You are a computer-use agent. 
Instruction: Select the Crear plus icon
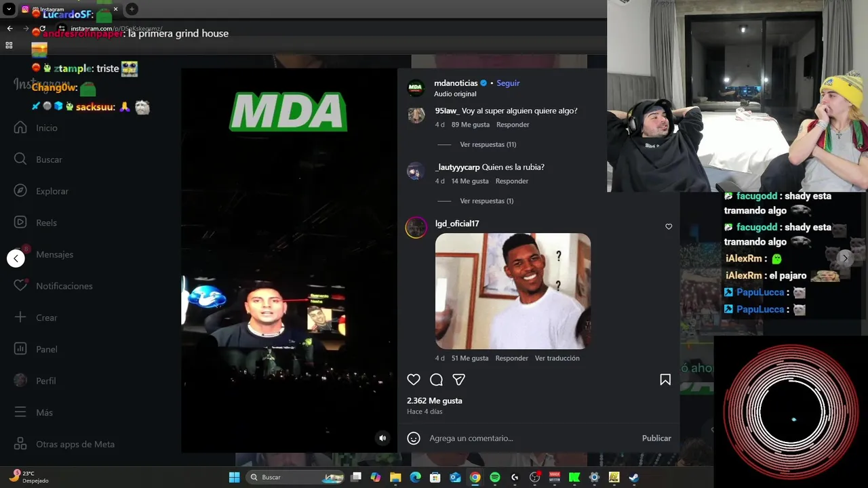20,317
